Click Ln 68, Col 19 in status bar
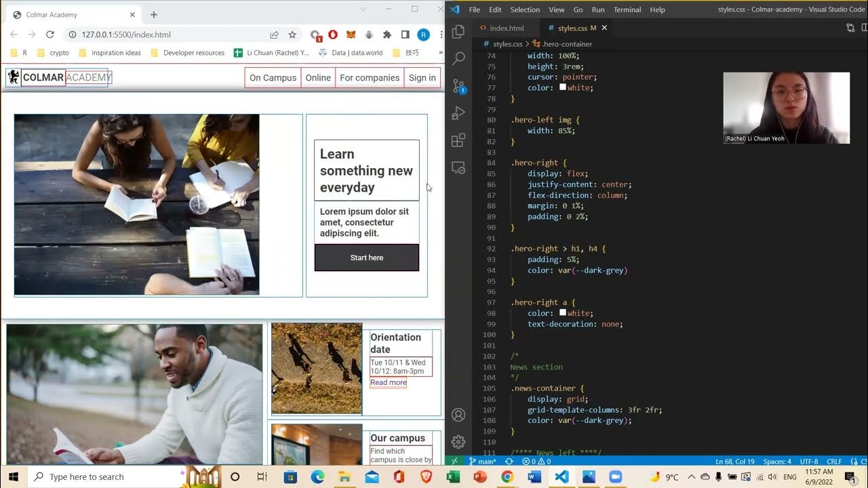The height and width of the screenshot is (488, 868). [735, 461]
